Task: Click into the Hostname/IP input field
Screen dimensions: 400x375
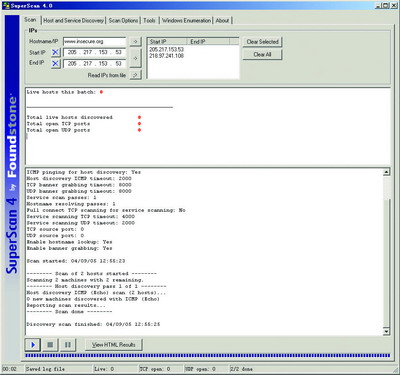Action: click(94, 42)
